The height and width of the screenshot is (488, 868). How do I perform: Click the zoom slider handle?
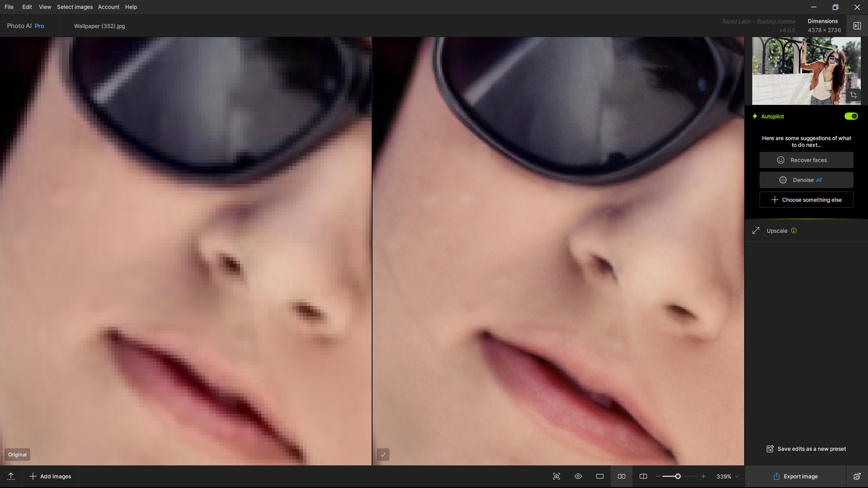pos(678,476)
